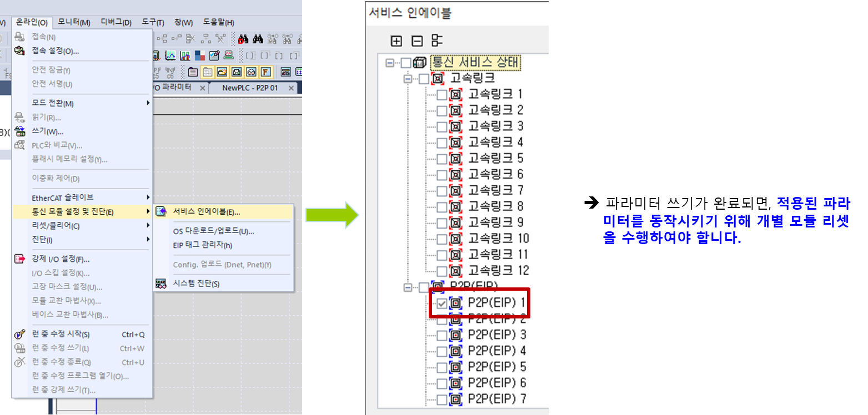
Task: Select 서비스 인에이블(E)... in the submenu
Action: tap(223, 211)
